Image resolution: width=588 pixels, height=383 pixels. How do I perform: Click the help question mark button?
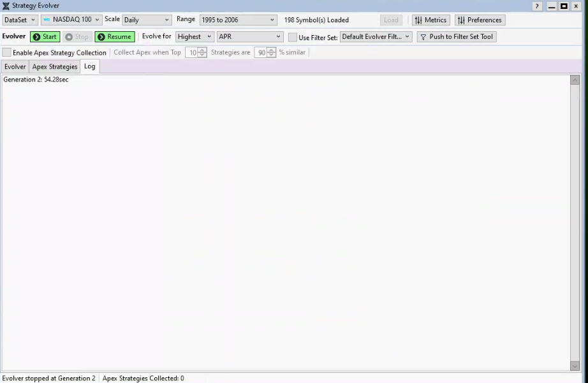point(538,6)
